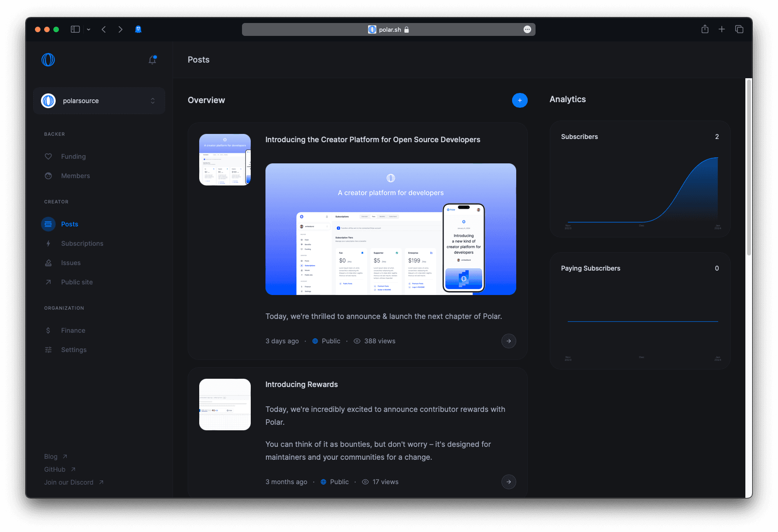Click the creator platform banner image

(x=391, y=229)
